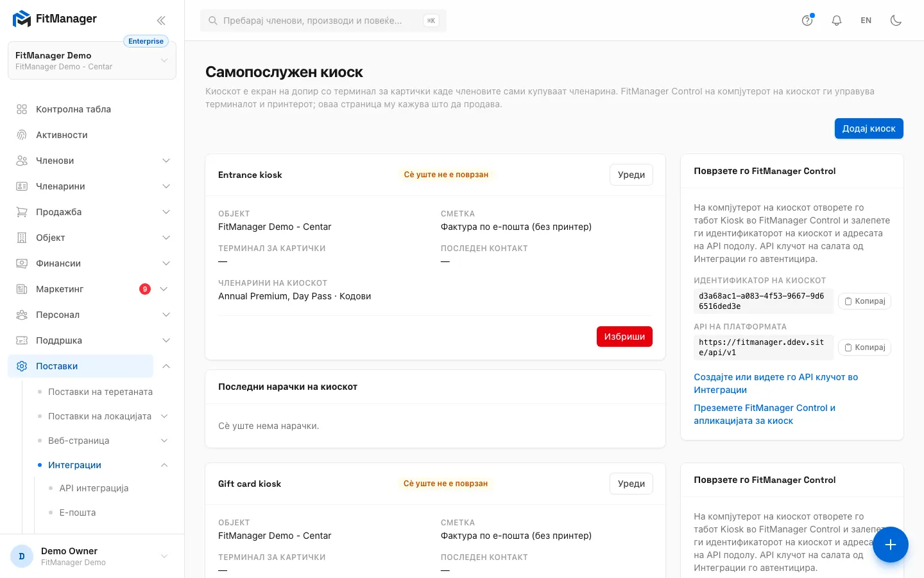Click Уреди for Entrance kiosk

tap(631, 175)
